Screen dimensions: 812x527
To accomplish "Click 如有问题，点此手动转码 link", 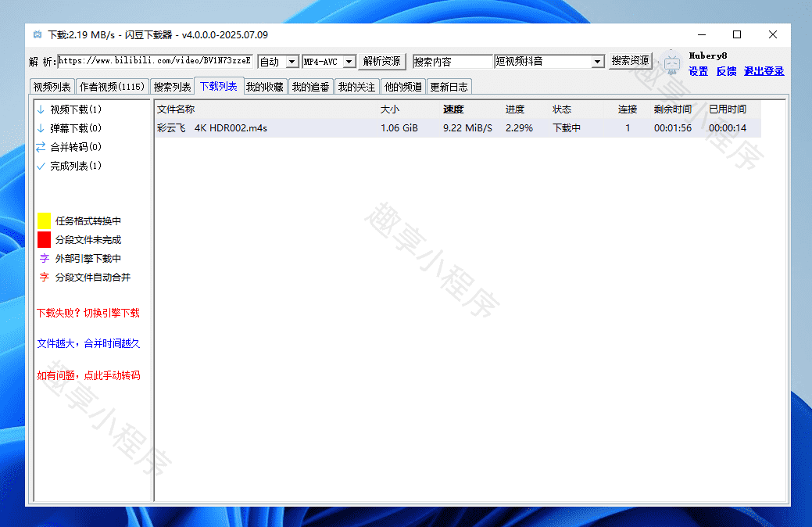I will point(88,375).
